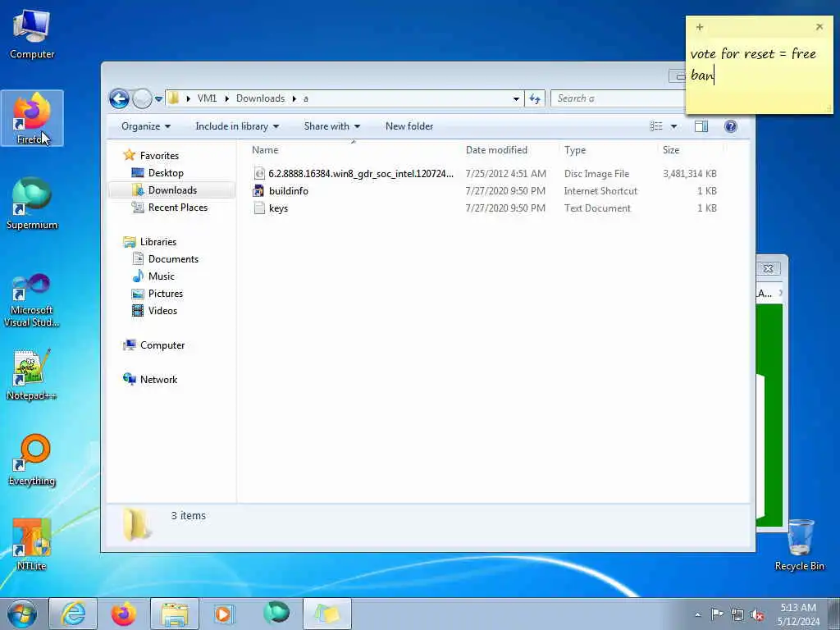This screenshot has width=840, height=630.
Task: Click VM1 in the address breadcrumb
Action: [207, 98]
